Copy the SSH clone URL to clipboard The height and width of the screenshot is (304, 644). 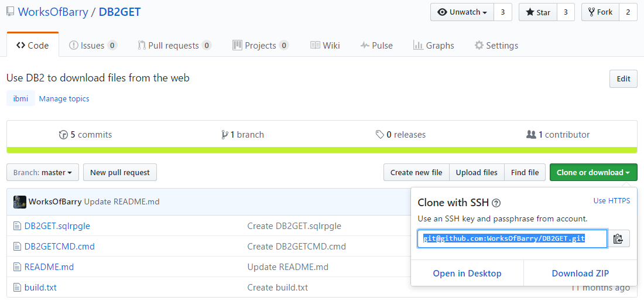click(619, 238)
